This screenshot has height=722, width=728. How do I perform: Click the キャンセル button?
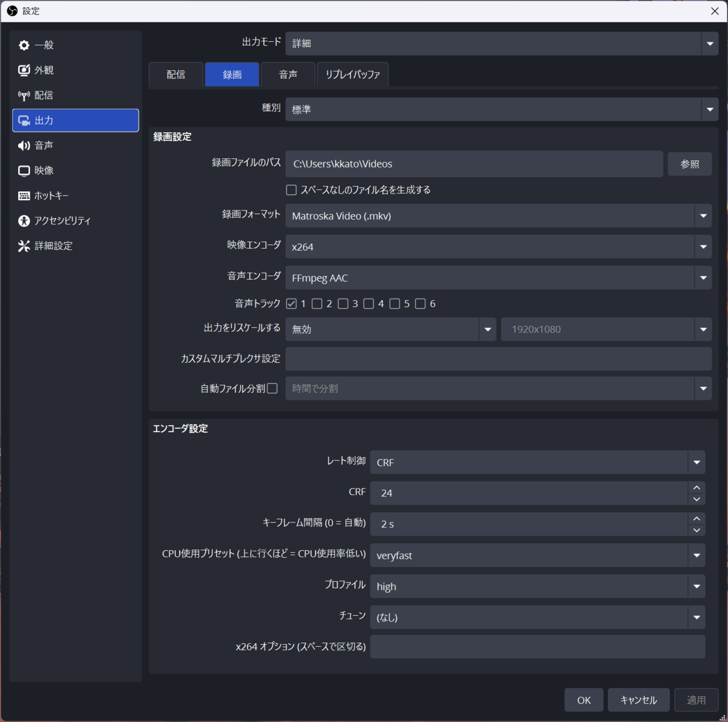638,700
